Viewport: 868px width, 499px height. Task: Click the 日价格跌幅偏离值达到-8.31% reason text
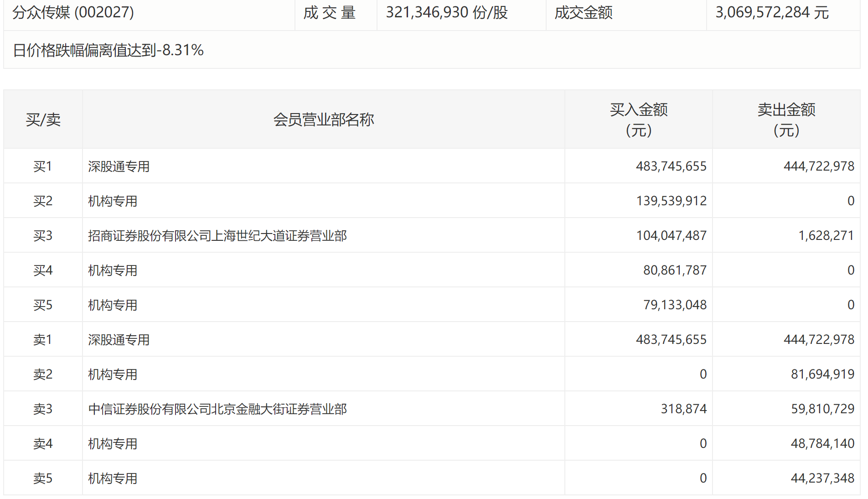108,50
